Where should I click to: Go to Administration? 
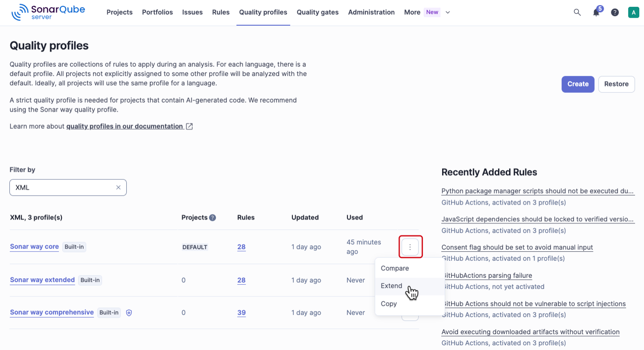click(x=371, y=12)
